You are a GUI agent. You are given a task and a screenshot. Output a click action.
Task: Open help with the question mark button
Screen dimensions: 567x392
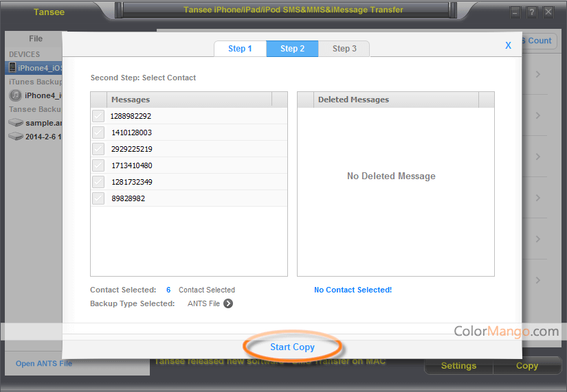pyautogui.click(x=532, y=12)
